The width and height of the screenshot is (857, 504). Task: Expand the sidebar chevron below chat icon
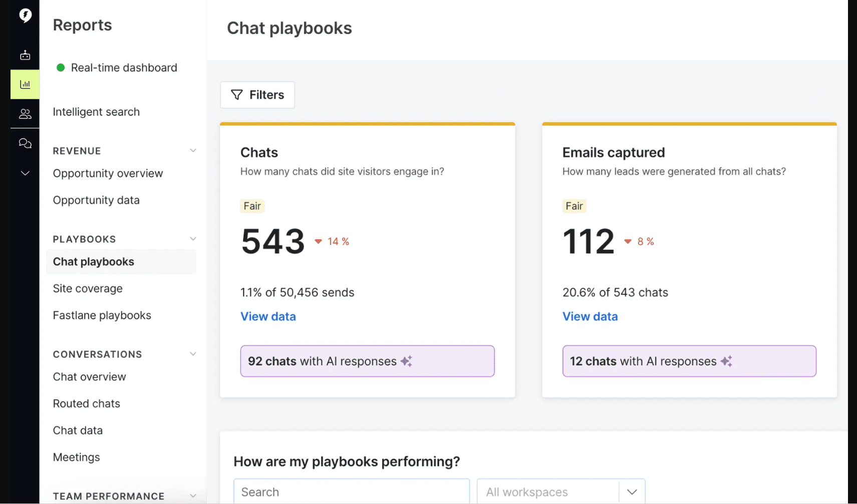click(x=25, y=173)
